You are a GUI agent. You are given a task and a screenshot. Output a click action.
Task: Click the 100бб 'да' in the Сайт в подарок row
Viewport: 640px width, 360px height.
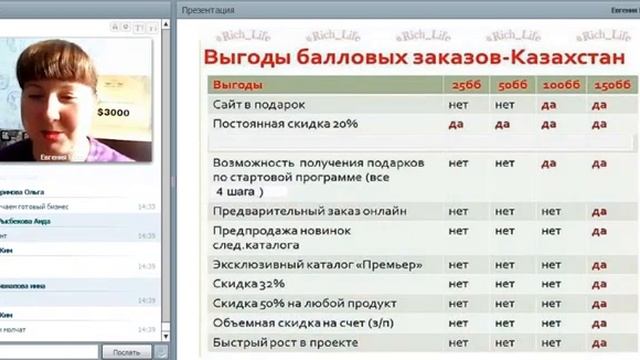pos(549,105)
